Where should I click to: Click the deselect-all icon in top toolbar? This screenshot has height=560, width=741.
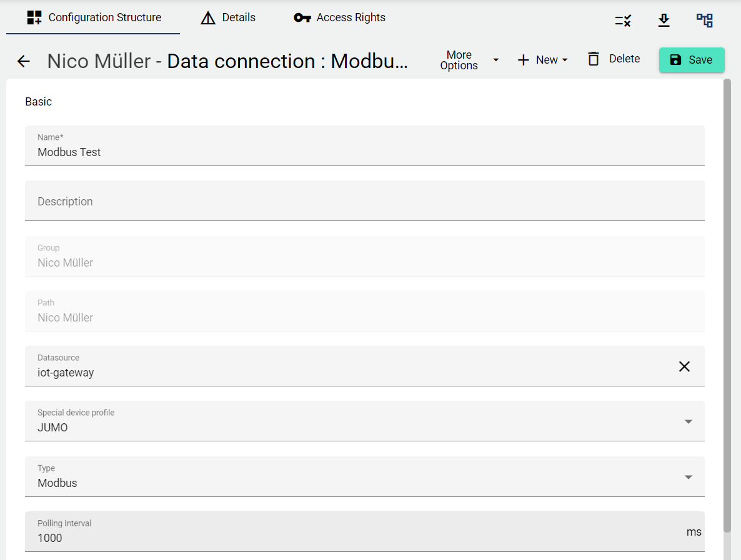pyautogui.click(x=623, y=21)
